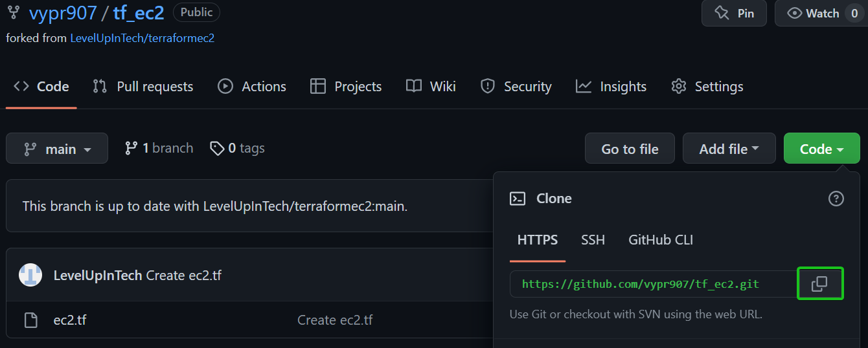
Task: Open the tf_ec2 repository link
Action: pos(139,12)
